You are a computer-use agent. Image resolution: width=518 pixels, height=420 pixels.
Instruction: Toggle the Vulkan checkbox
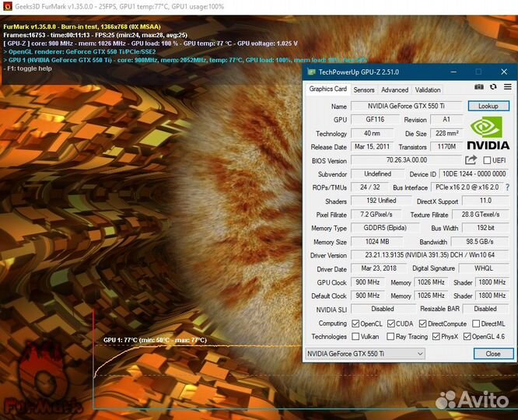[355, 337]
